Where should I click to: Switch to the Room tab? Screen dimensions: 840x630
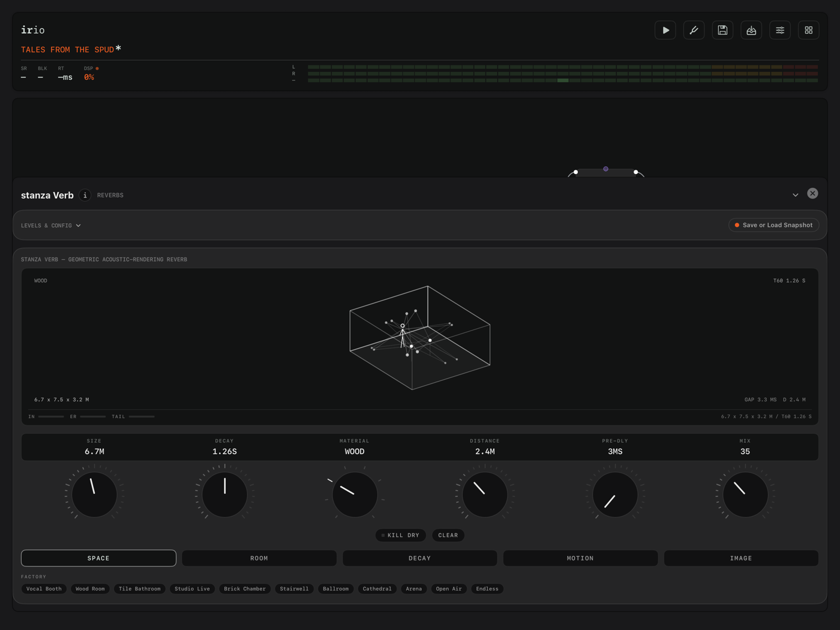coord(259,558)
